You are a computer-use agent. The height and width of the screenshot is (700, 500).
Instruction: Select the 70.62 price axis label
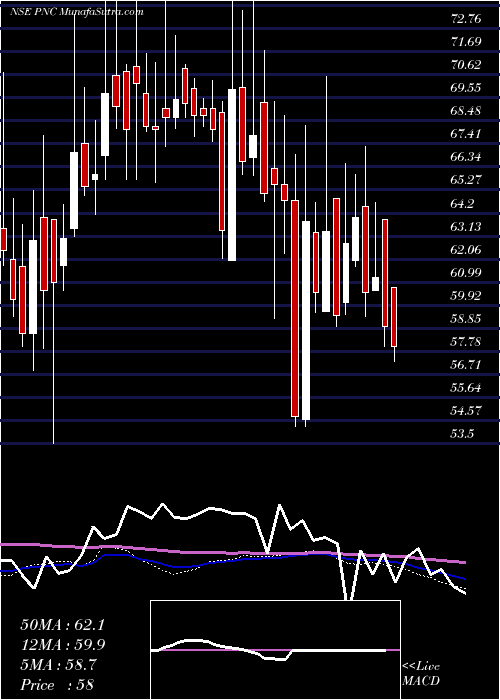pos(466,65)
